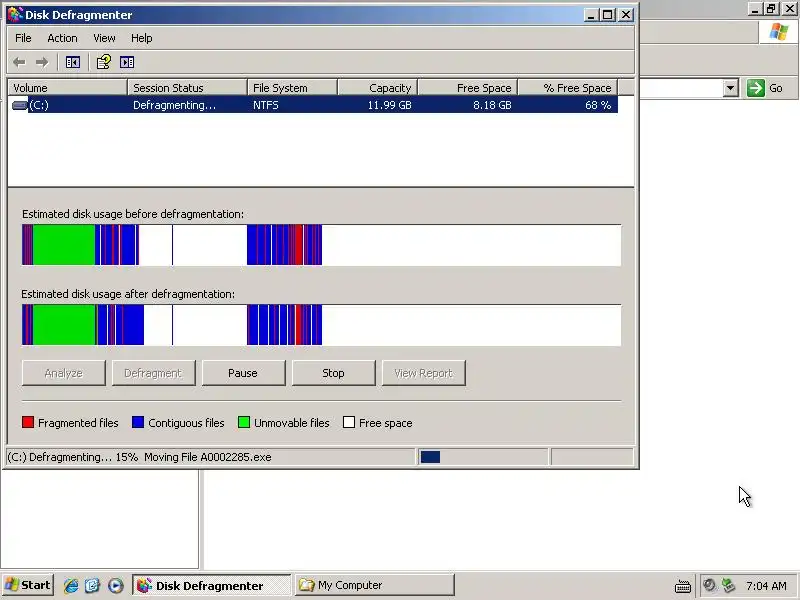Select the C: drive volume icon
This screenshot has width=800, height=600.
click(19, 105)
